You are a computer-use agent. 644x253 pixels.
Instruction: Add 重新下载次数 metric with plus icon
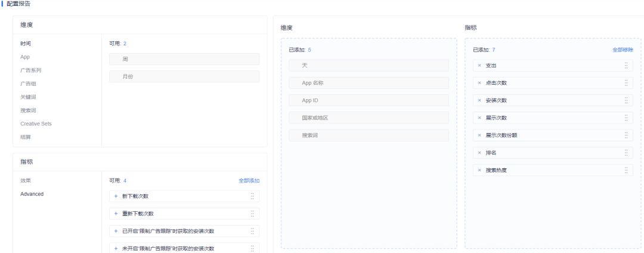[116, 214]
